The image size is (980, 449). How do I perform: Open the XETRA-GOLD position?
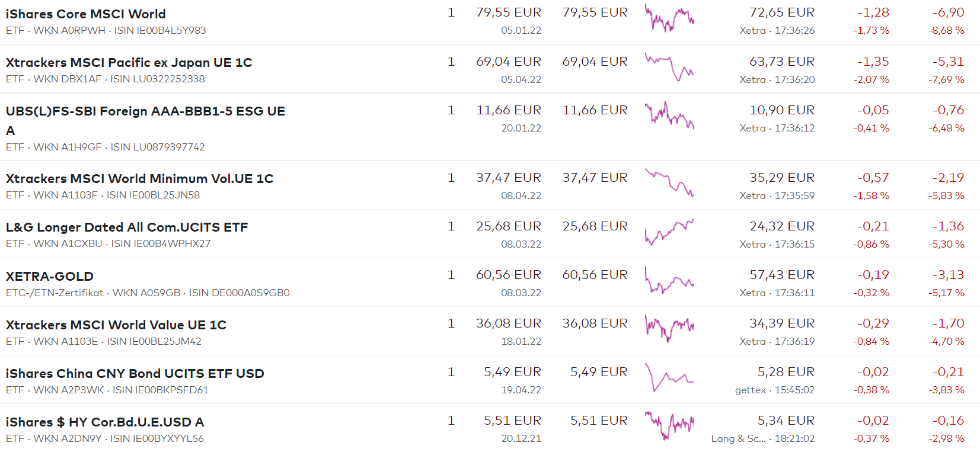pyautogui.click(x=50, y=276)
